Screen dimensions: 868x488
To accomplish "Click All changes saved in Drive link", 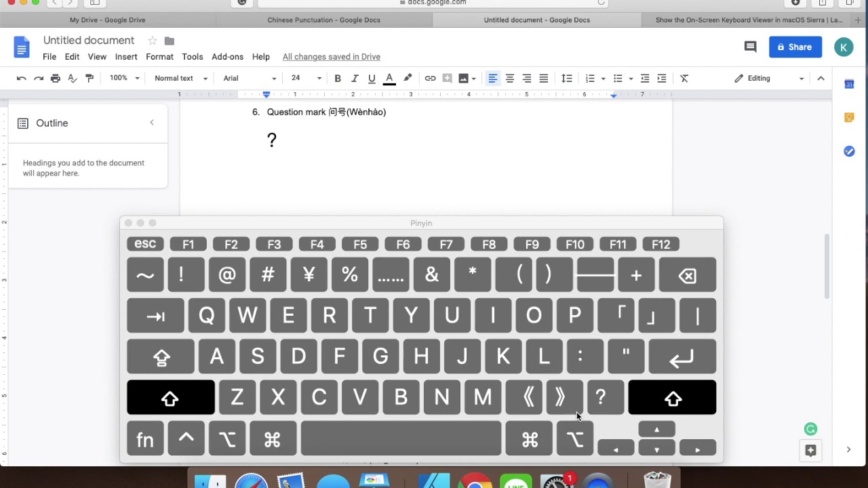I will pos(332,57).
